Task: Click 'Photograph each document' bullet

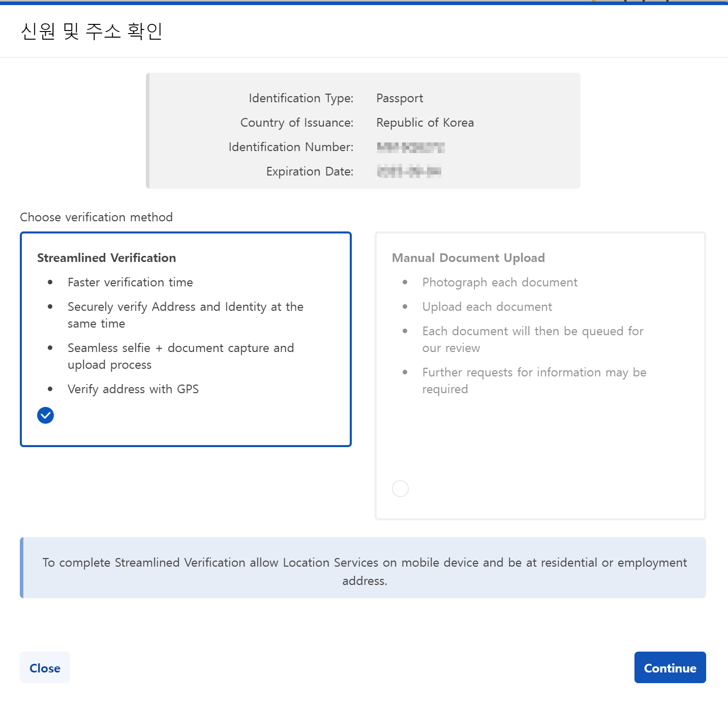Action: point(500,282)
